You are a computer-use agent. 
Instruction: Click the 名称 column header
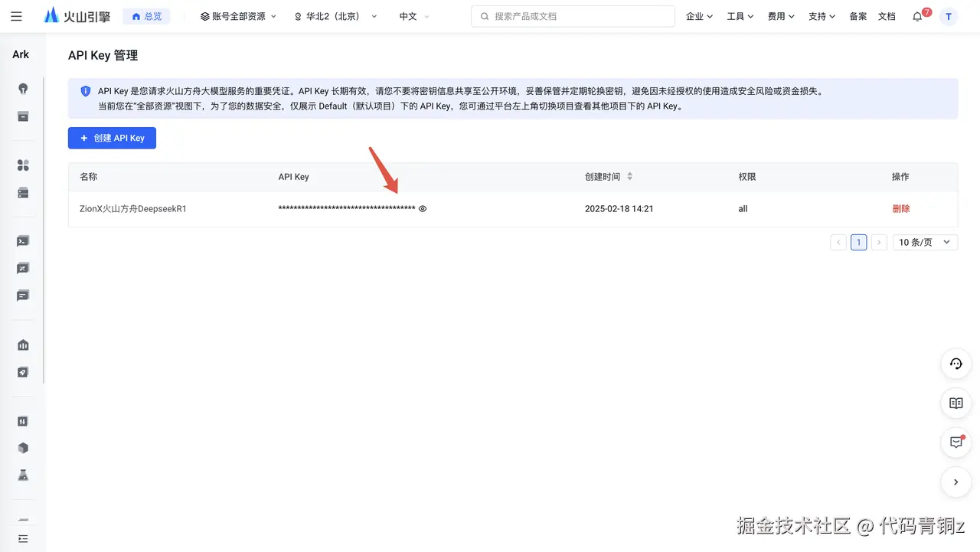tap(89, 176)
